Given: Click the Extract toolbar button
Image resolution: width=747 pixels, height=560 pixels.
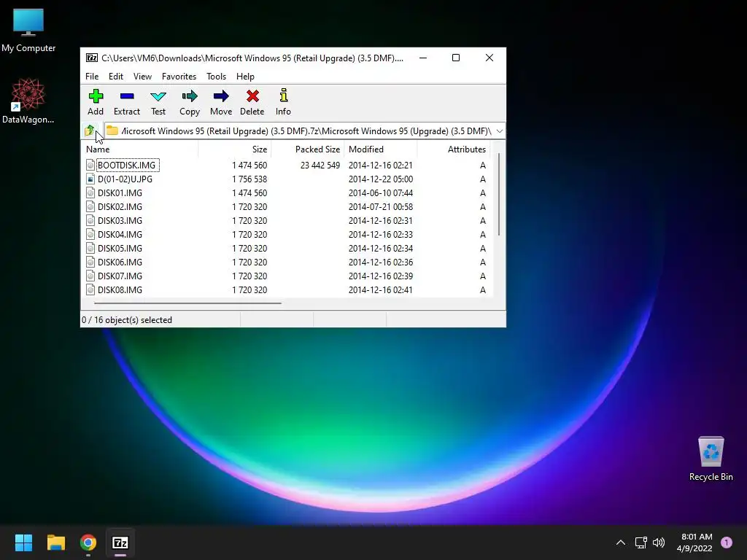Looking at the screenshot, I should [127, 102].
